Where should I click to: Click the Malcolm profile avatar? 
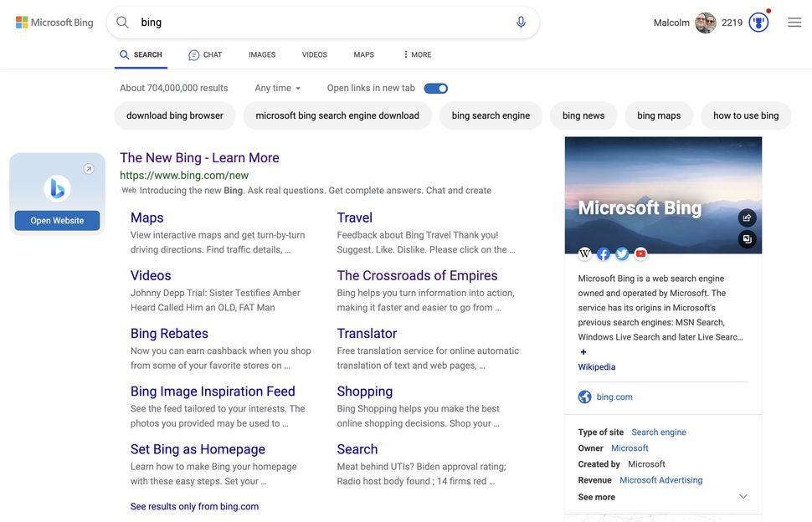(x=705, y=23)
